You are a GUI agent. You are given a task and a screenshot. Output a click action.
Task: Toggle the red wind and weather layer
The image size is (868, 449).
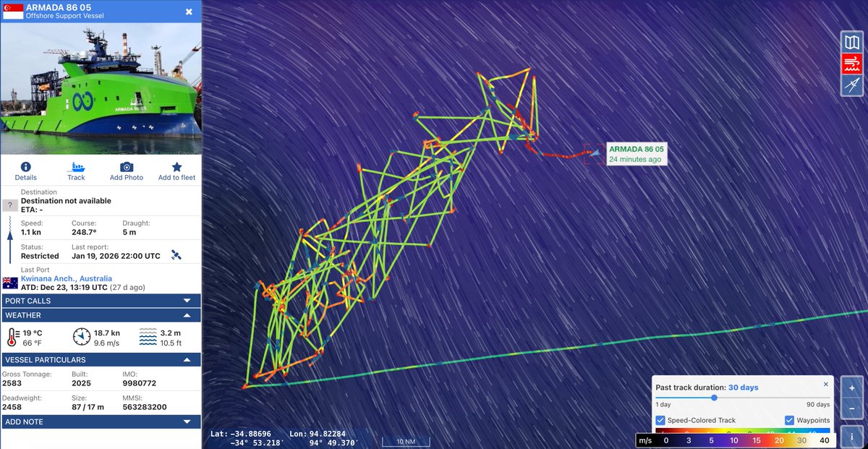click(x=851, y=64)
